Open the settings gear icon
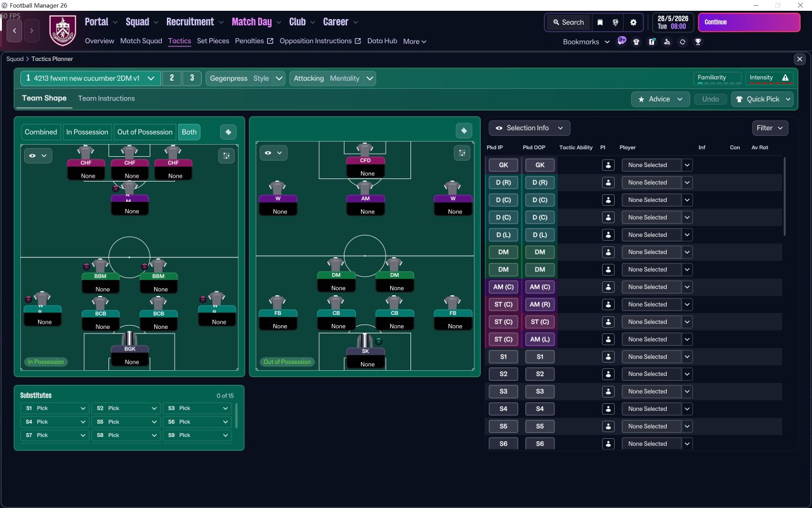The width and height of the screenshot is (812, 508). pos(633,22)
